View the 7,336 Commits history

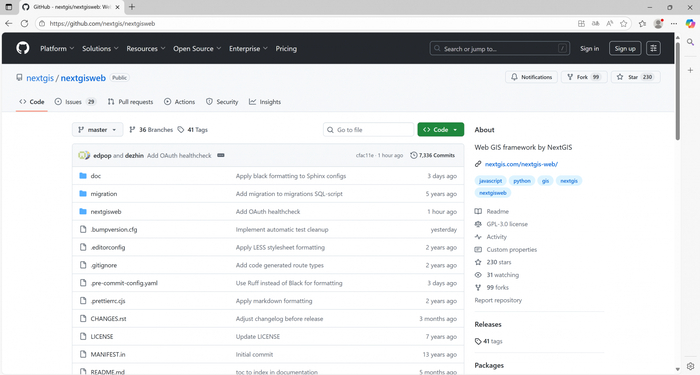point(433,155)
